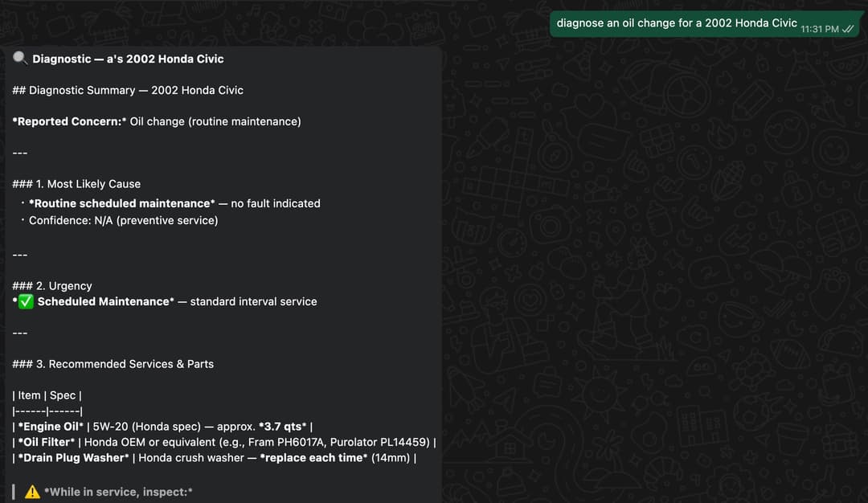Expand the '3. Recommended Services & Parts' section
868x503 pixels.
click(113, 363)
